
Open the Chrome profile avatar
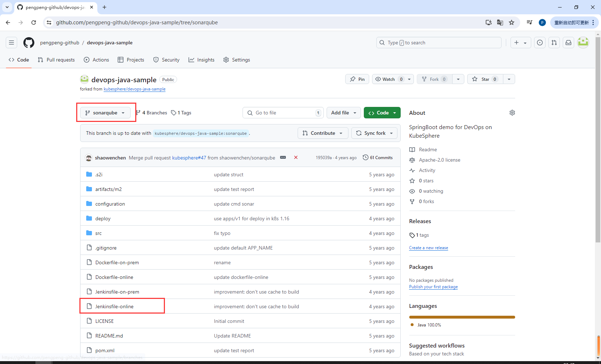tap(542, 23)
